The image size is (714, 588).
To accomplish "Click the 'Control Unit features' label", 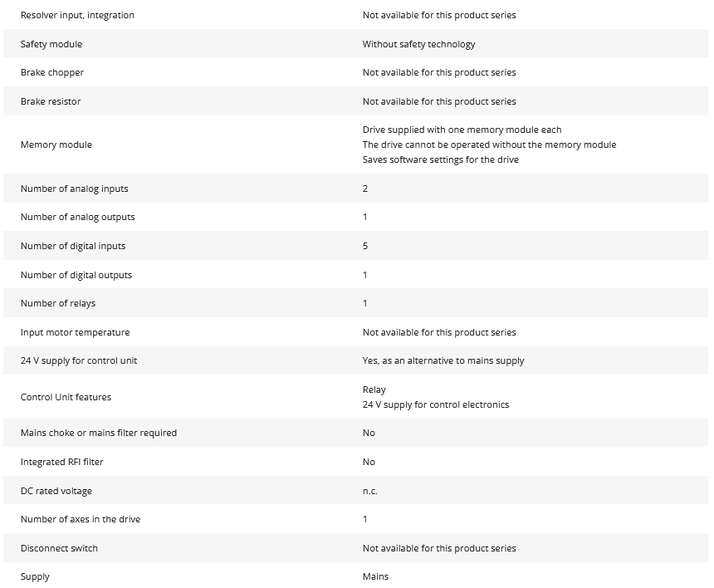I will pos(66,397).
